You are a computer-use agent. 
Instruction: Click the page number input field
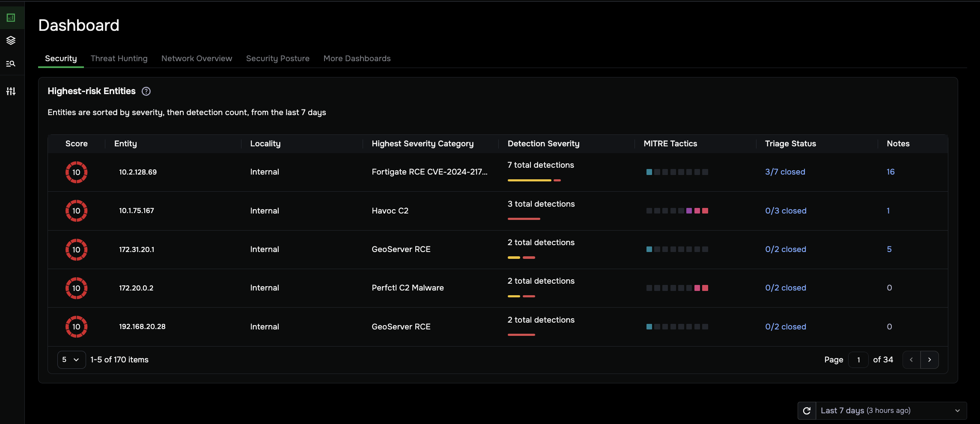[858, 360]
